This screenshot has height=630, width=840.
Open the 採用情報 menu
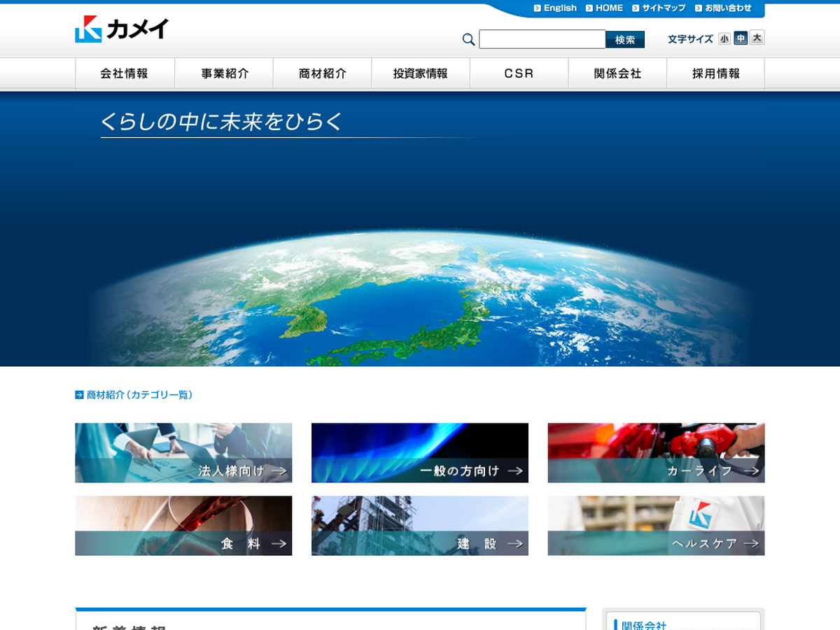(715, 73)
